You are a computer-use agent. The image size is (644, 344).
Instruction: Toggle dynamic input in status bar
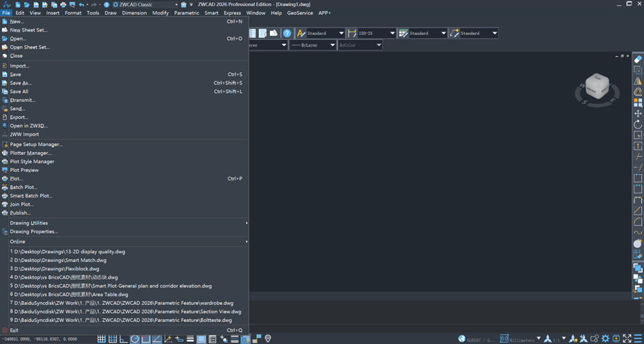pyautogui.click(x=179, y=339)
